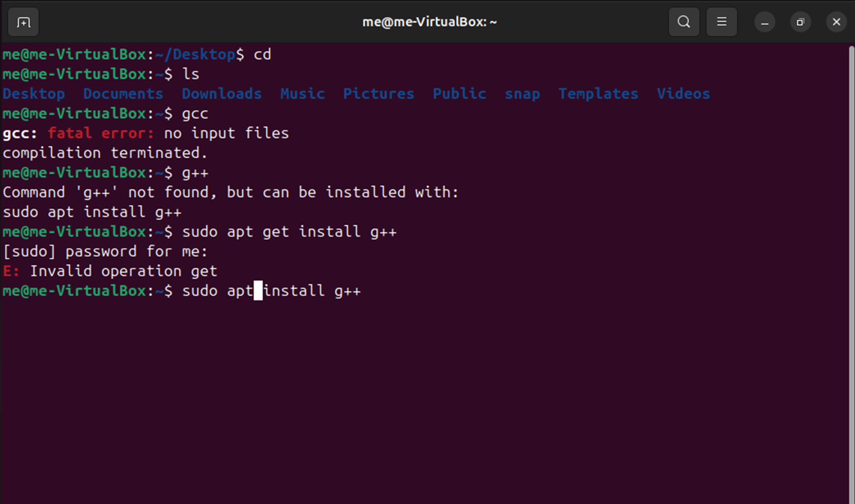Click the Templates folder name
Screen dimensions: 855x504
(598, 93)
